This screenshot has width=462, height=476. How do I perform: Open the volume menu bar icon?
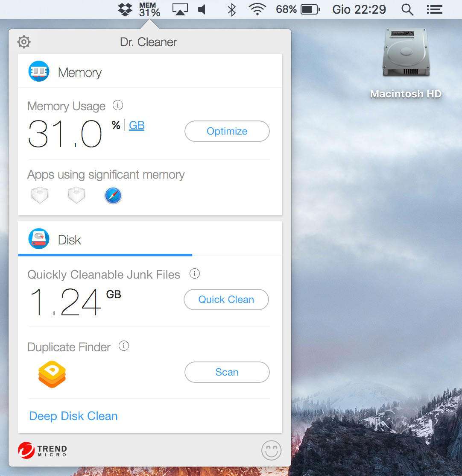click(x=202, y=9)
